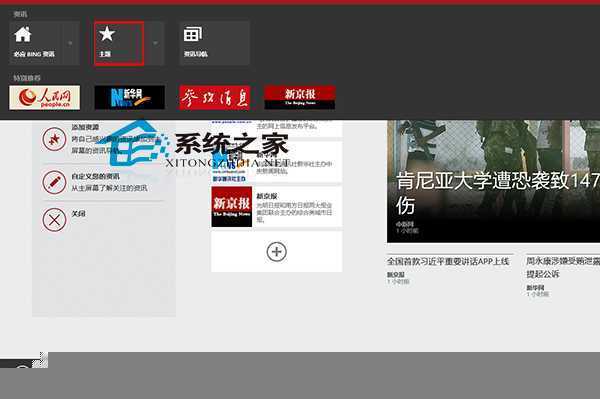Click the pencil icon for 自定义您的资讯
Screen dimensions: 600x399
54,182
